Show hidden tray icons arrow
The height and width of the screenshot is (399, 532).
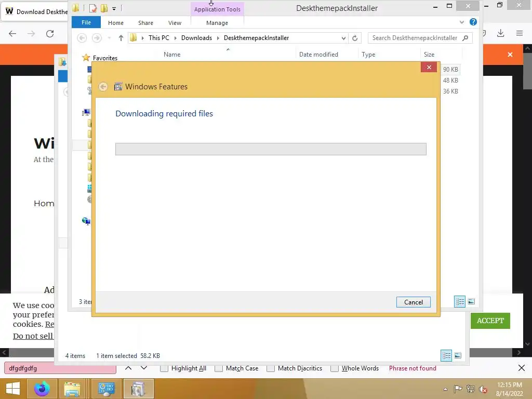(445, 389)
